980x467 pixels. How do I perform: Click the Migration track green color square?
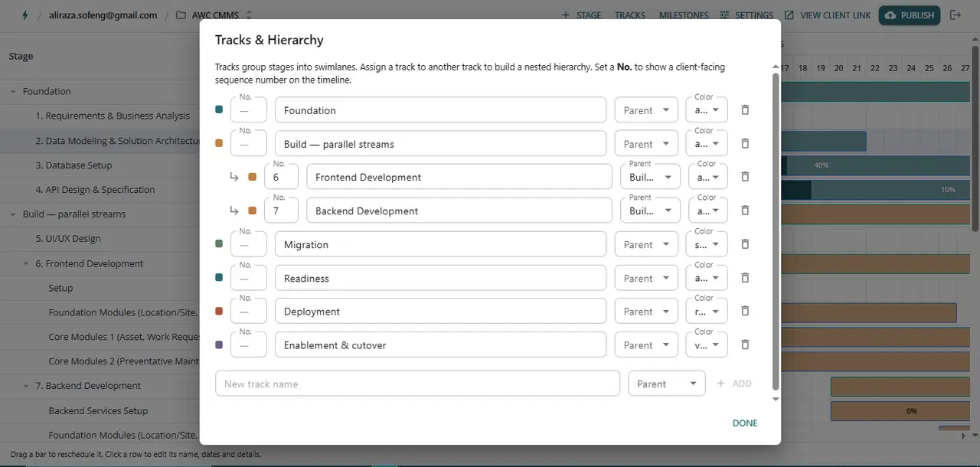tap(219, 244)
